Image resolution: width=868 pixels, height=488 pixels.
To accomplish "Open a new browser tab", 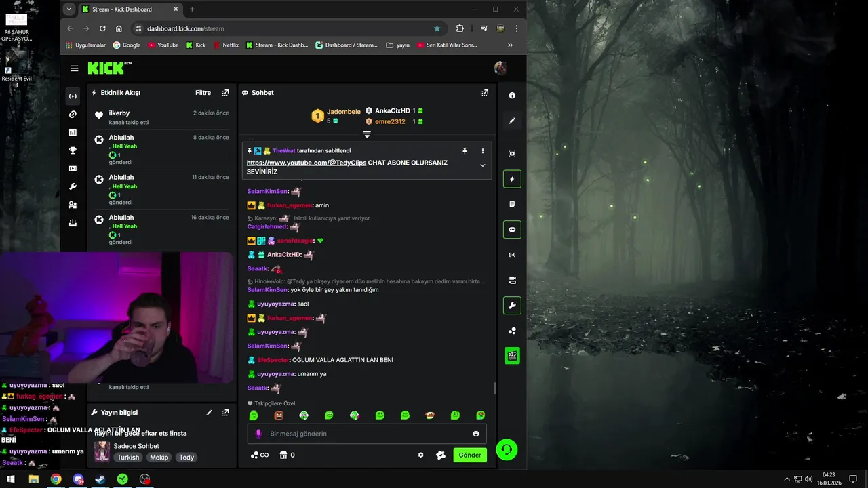I will (x=192, y=9).
